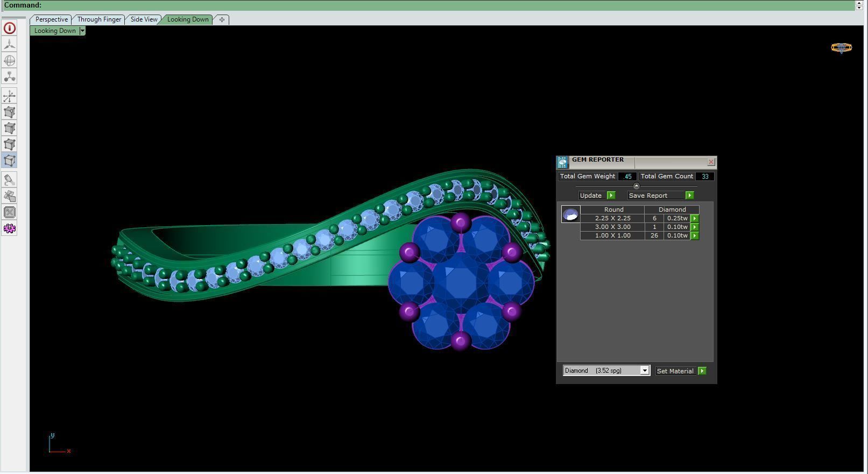The height and width of the screenshot is (474, 868).
Task: Click the gem count cell showing 26
Action: coord(654,235)
